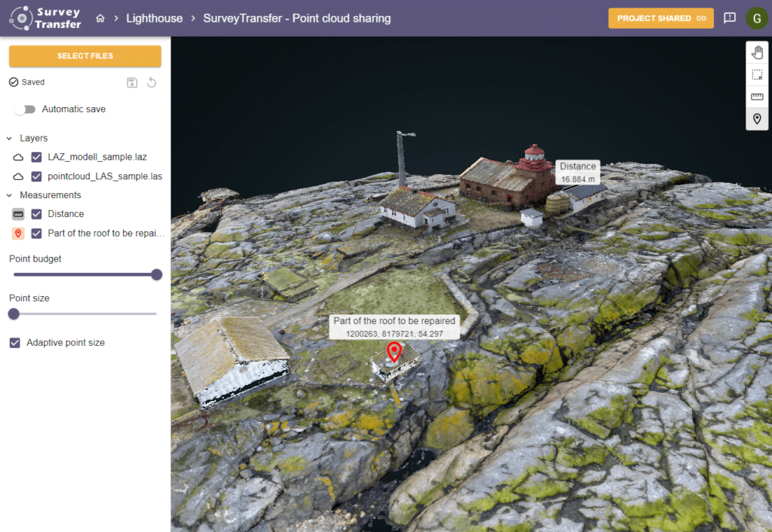Click the save disk icon
772x532 pixels.
pos(132,83)
